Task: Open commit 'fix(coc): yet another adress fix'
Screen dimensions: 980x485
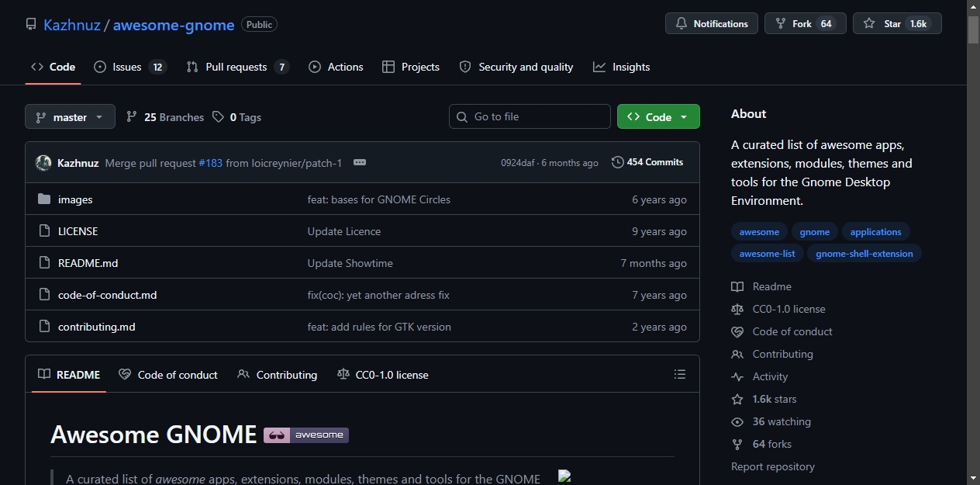Action: tap(378, 295)
